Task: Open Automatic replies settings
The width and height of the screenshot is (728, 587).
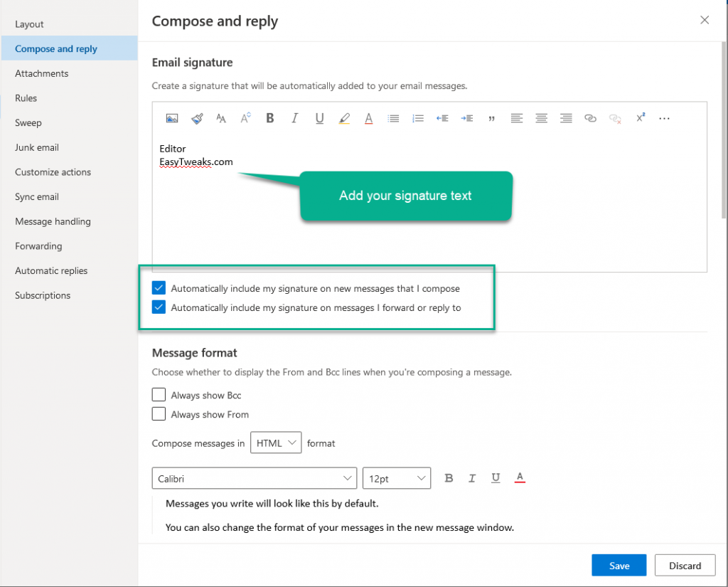Action: 69,270
